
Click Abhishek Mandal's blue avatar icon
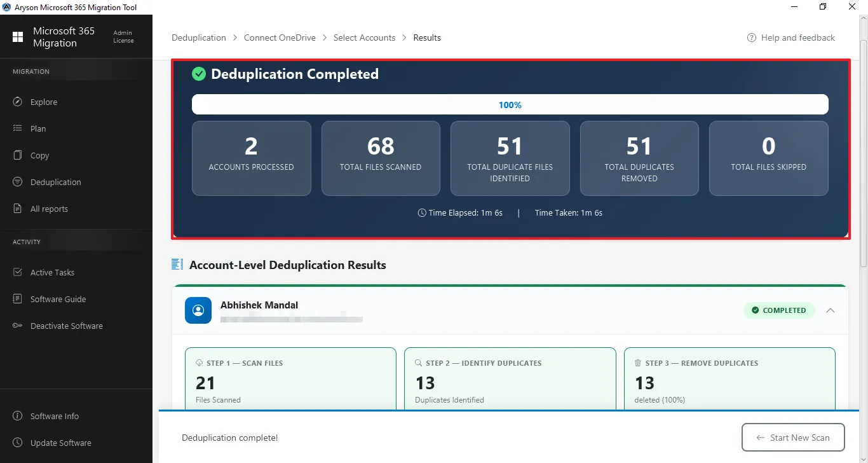click(x=198, y=310)
